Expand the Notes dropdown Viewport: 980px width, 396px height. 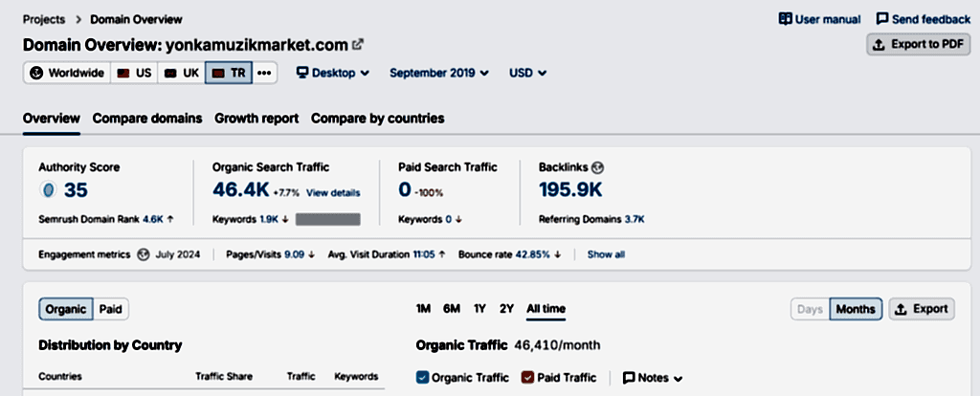653,378
